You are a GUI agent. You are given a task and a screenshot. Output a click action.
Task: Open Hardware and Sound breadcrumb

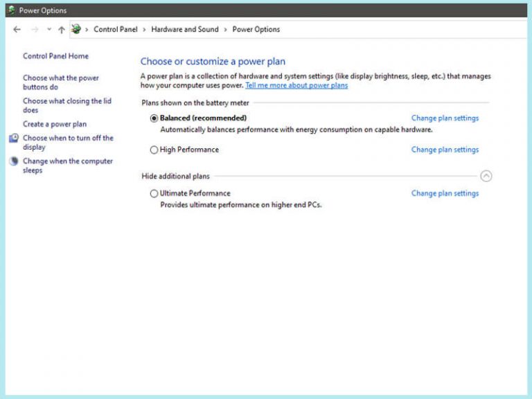185,29
